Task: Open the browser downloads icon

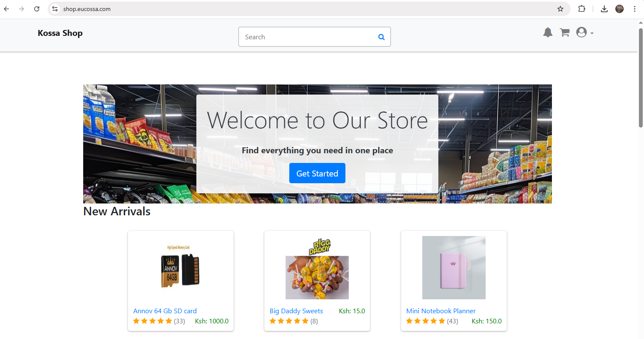Action: coord(604,8)
